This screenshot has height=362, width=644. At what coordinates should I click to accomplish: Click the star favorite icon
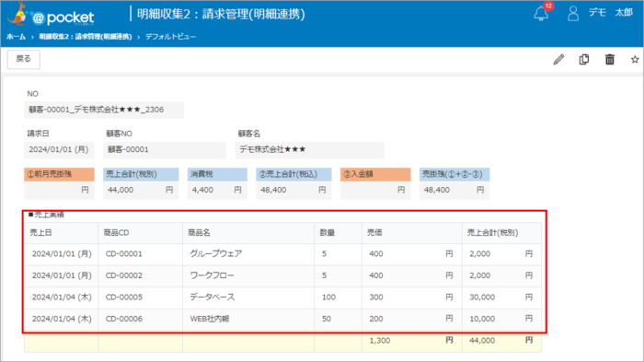click(635, 60)
